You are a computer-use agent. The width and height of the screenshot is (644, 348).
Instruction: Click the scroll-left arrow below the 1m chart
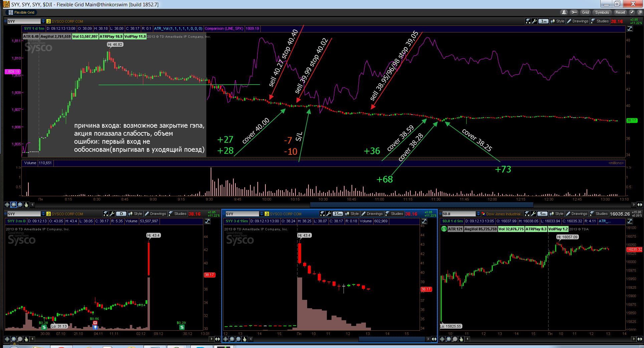click(33, 205)
